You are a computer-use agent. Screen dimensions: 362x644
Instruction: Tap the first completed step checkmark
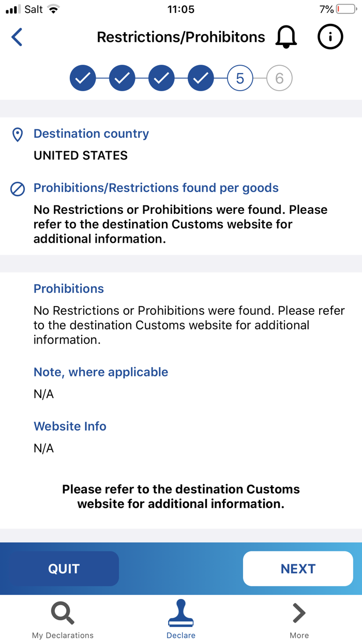pos(83,78)
